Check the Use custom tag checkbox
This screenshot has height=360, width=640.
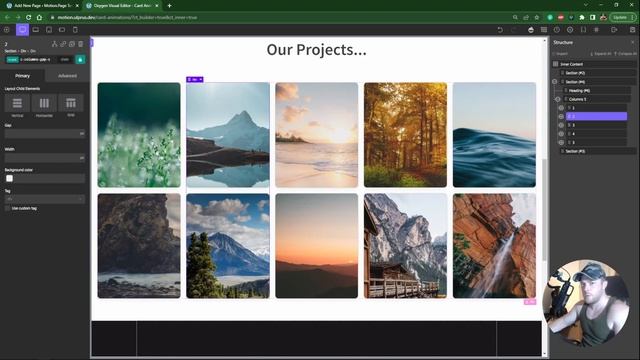point(7,208)
